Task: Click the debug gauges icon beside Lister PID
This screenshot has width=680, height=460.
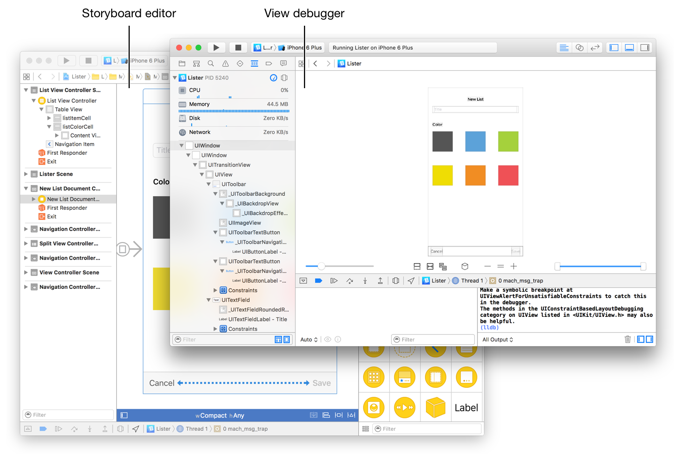Action: coord(273,78)
